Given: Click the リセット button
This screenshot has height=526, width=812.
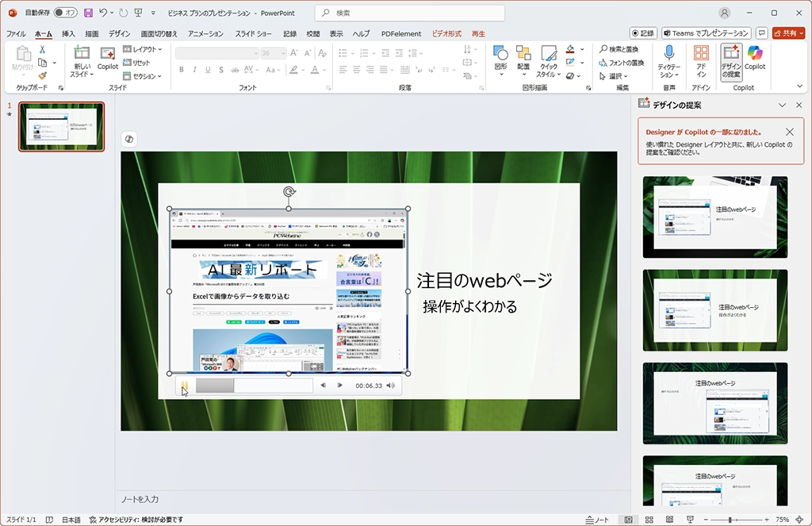Looking at the screenshot, I should click(136, 63).
